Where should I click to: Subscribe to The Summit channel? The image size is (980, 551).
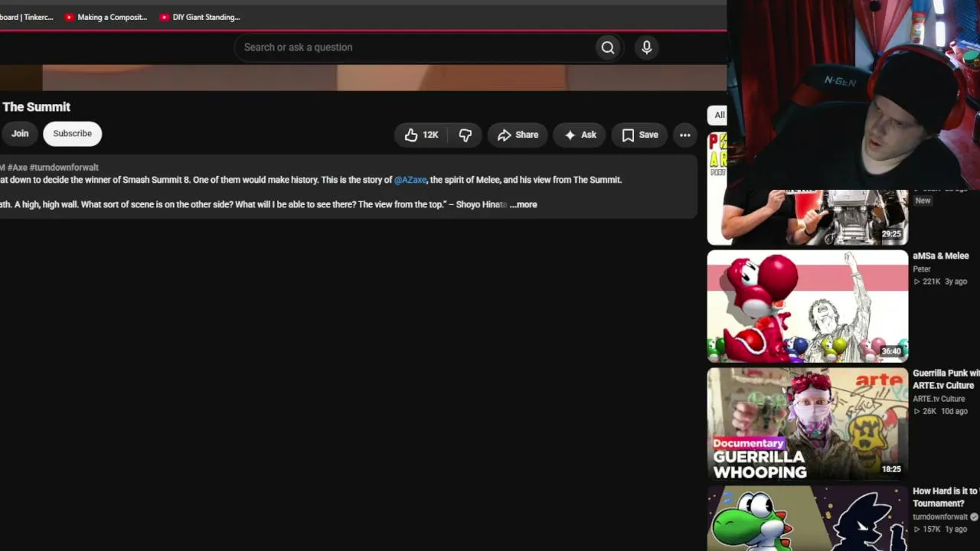click(x=73, y=134)
